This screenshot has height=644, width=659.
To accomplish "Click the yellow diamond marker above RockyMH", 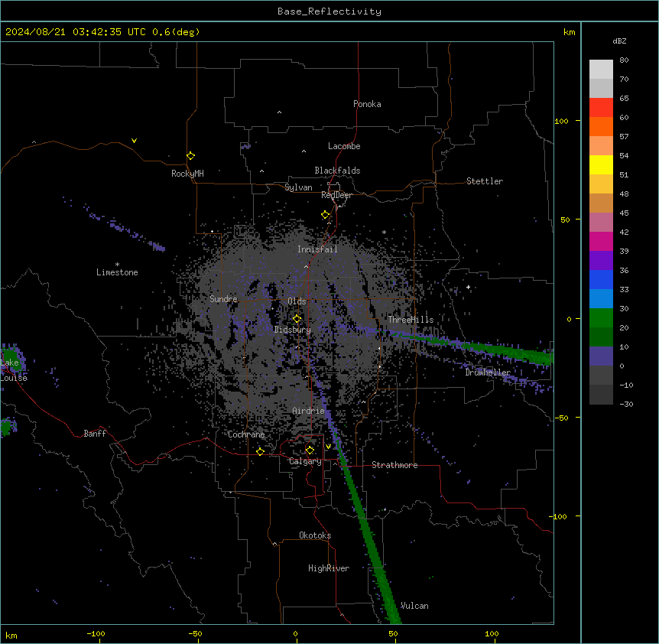I will pyautogui.click(x=191, y=155).
